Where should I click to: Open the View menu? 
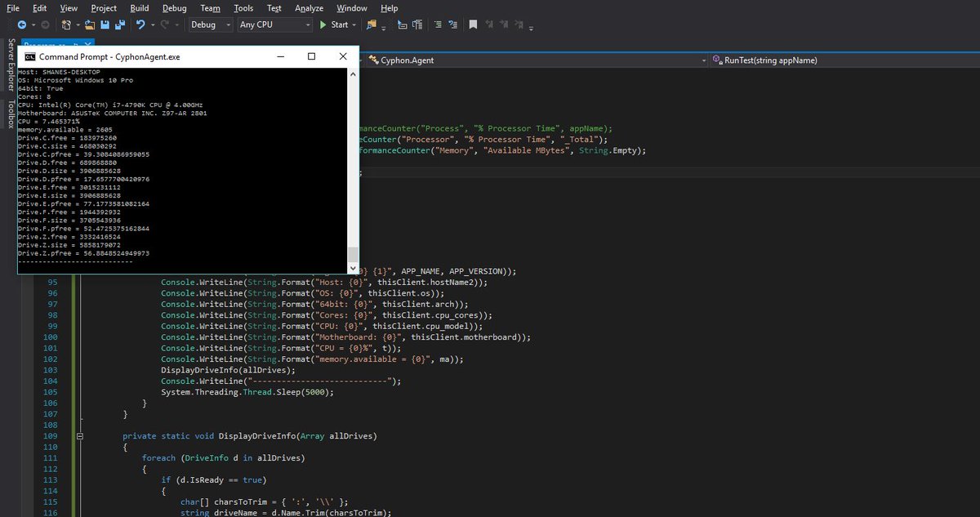(69, 8)
